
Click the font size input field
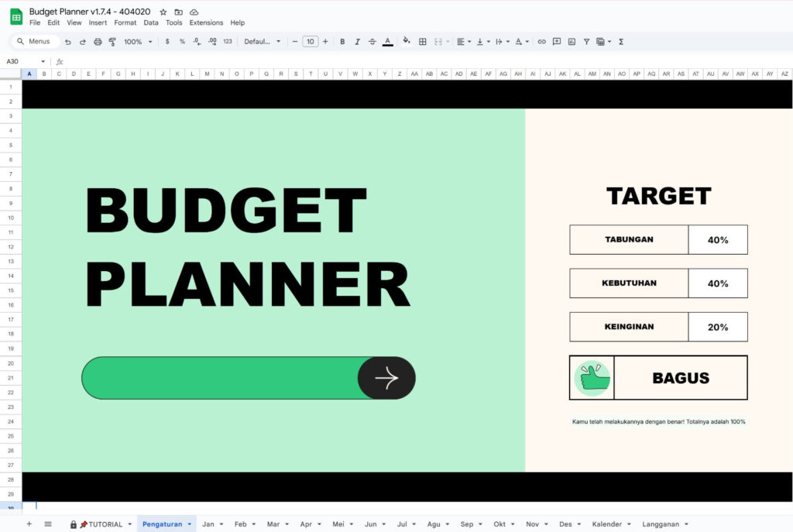coord(310,42)
